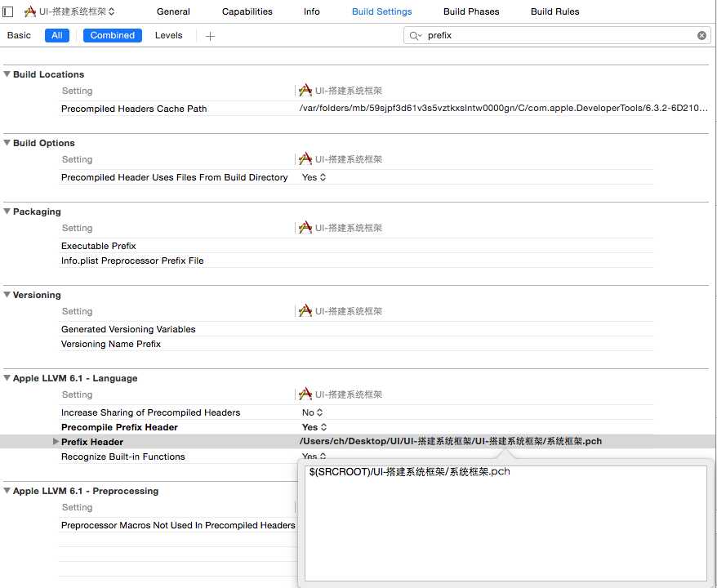
Task: Click target icon in LLVM Language header
Action: 305,394
